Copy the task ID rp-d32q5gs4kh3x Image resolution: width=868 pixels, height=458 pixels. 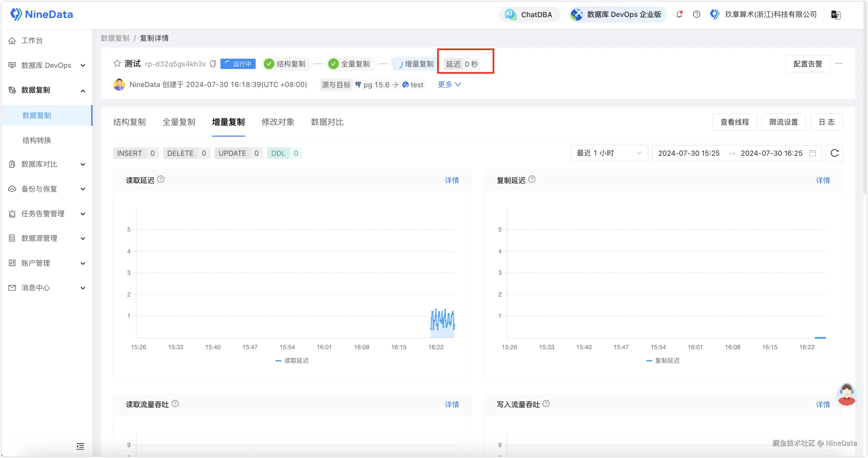click(213, 64)
